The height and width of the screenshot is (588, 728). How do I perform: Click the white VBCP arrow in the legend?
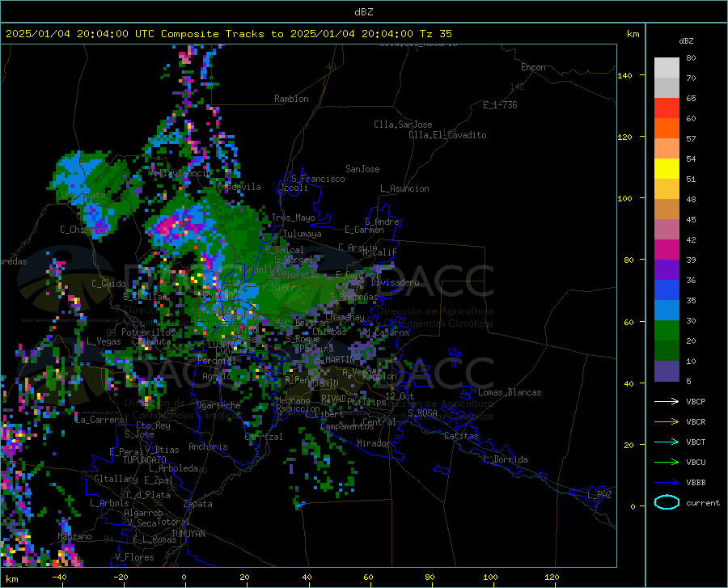point(667,401)
